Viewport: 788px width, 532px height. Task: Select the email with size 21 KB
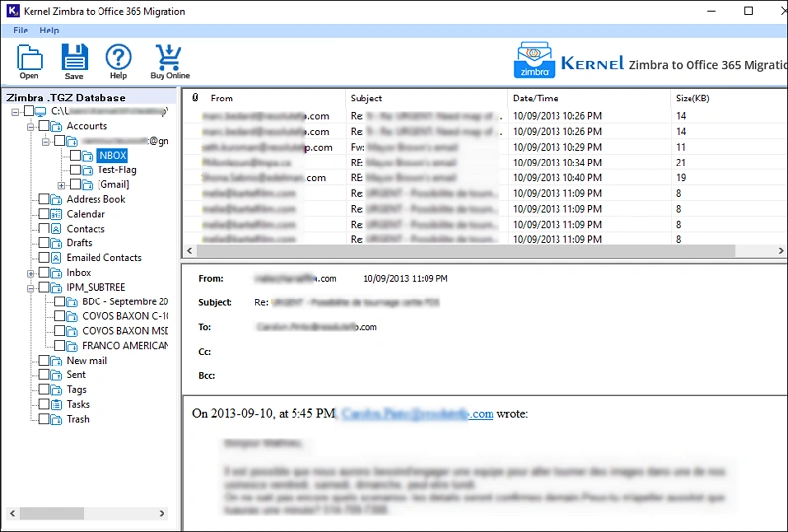pos(485,163)
